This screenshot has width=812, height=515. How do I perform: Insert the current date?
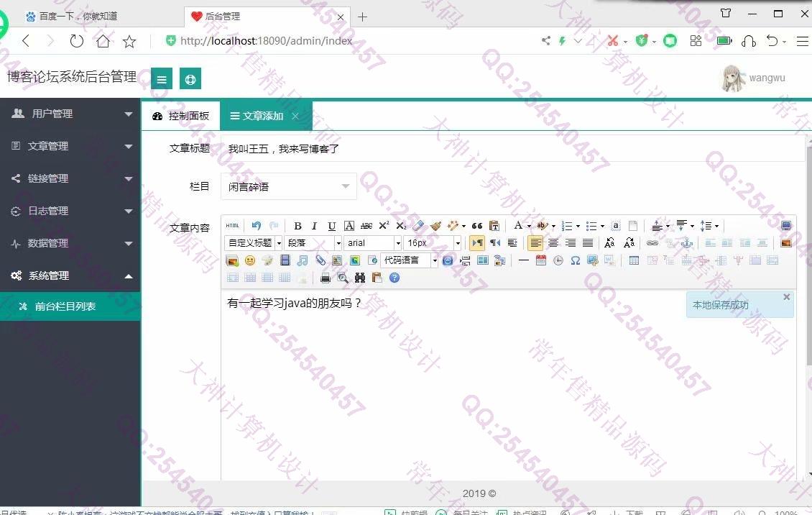(x=540, y=260)
